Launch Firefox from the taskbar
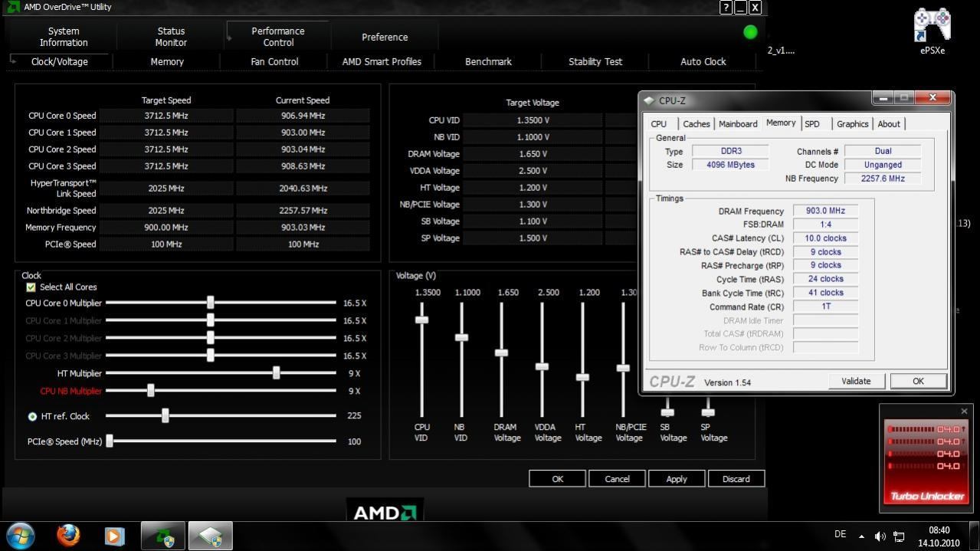This screenshot has height=551, width=980. 68,535
